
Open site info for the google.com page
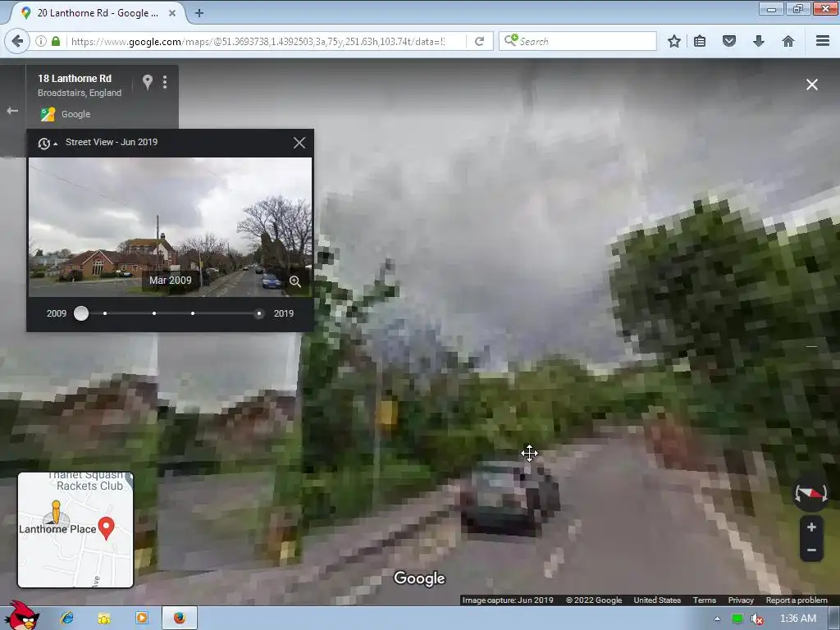[x=41, y=41]
